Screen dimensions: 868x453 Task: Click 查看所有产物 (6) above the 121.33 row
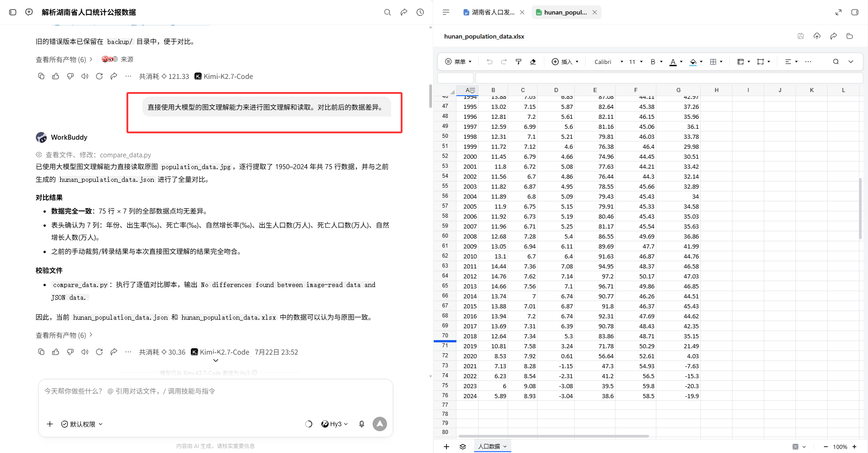(64, 59)
